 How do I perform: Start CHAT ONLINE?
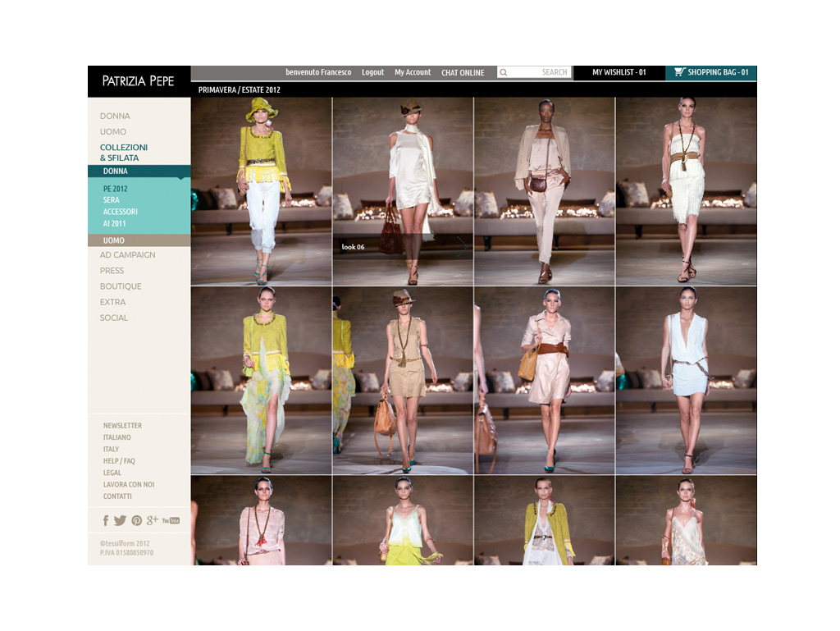click(x=463, y=72)
